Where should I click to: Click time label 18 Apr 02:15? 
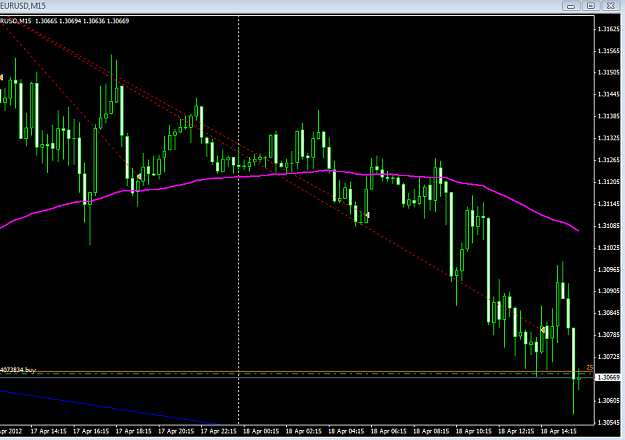pyautogui.click(x=303, y=431)
